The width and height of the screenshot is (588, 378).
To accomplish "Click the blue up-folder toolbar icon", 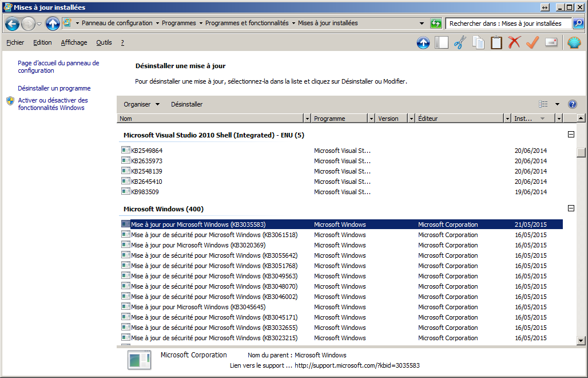I will click(423, 42).
